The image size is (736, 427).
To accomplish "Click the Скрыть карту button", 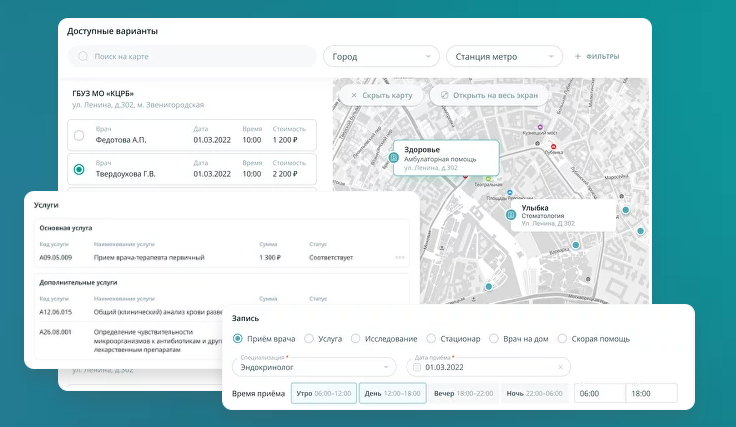I will (380, 95).
